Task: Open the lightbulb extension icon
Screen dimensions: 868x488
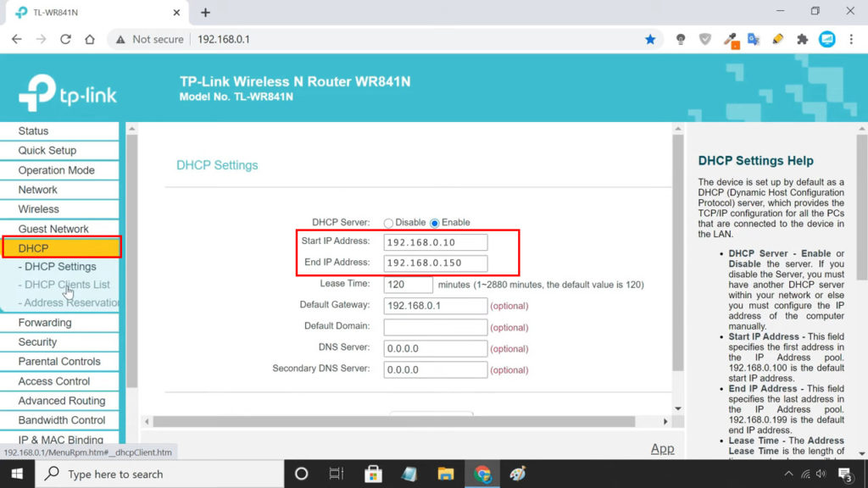Action: 681,39
